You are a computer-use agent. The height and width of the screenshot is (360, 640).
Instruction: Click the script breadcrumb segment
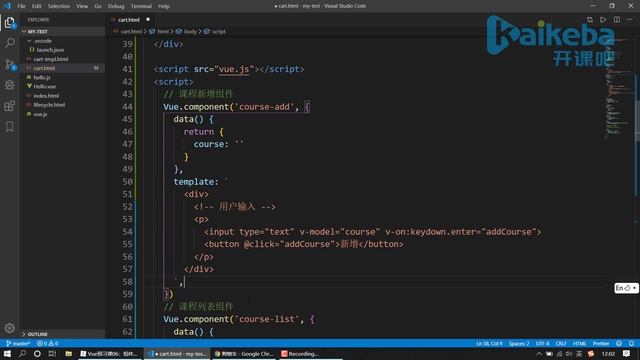click(x=219, y=31)
